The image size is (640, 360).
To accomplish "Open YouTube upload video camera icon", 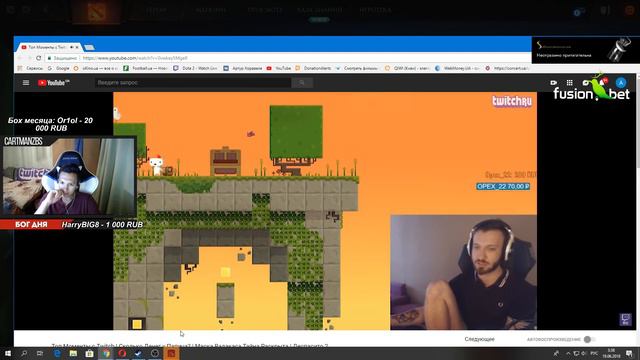I will coord(553,82).
